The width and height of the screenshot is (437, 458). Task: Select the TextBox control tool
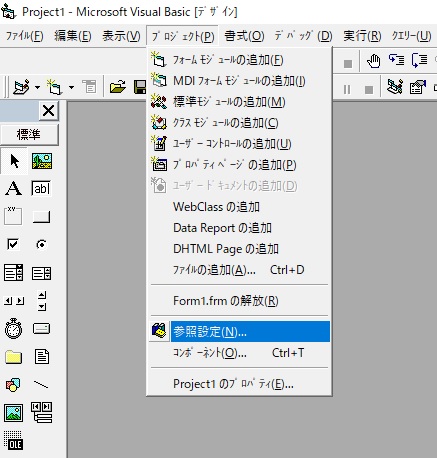point(42,189)
